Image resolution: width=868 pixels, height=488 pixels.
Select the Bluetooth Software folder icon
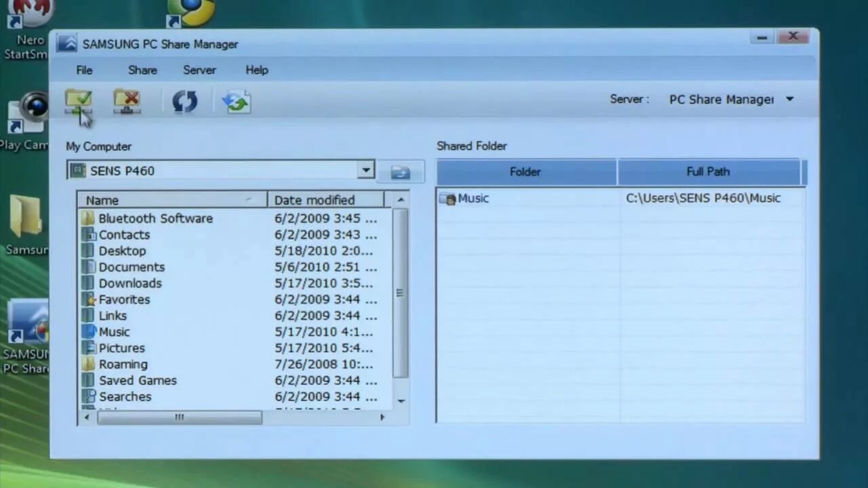coord(88,218)
